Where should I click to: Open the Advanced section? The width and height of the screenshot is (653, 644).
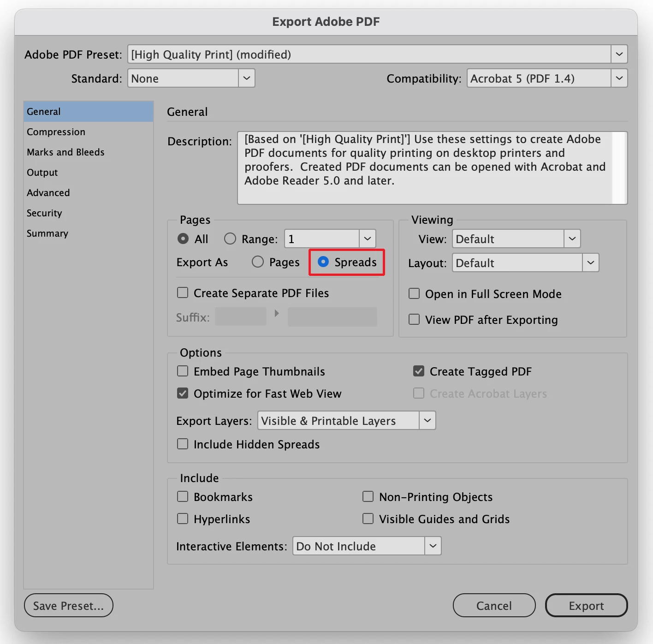89,193
